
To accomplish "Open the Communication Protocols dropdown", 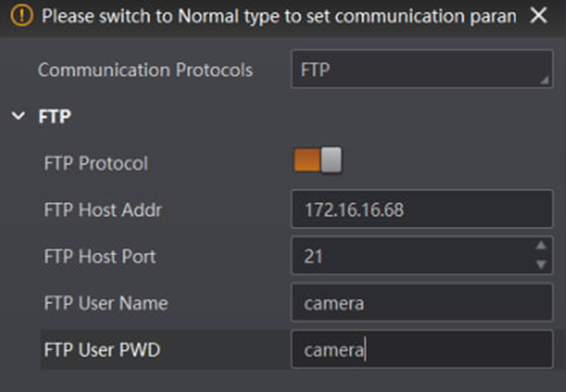I will point(421,70).
